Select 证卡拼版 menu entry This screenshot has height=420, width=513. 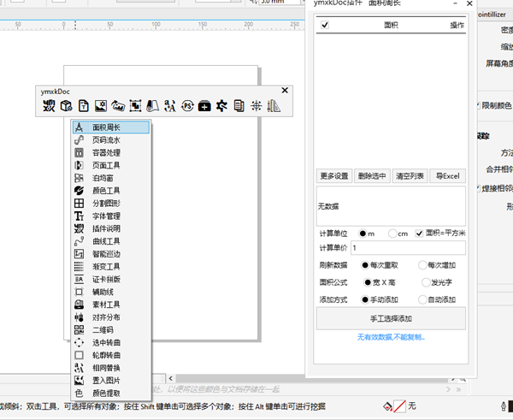click(x=111, y=279)
